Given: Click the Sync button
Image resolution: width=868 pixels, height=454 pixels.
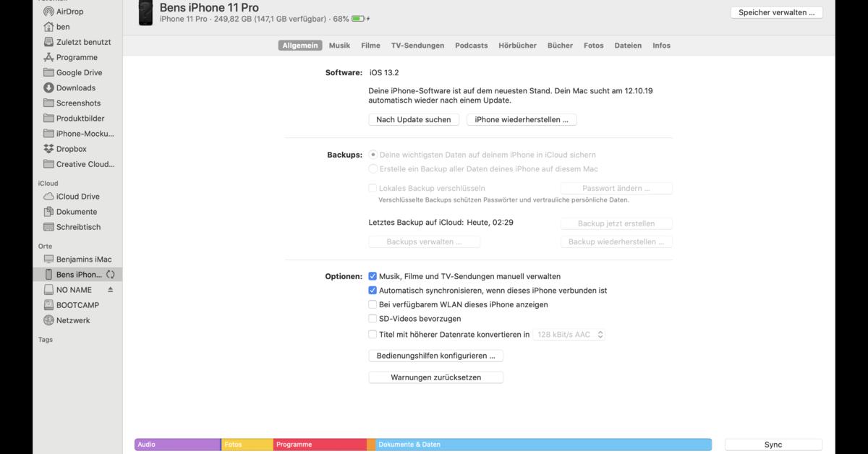Looking at the screenshot, I should [773, 445].
